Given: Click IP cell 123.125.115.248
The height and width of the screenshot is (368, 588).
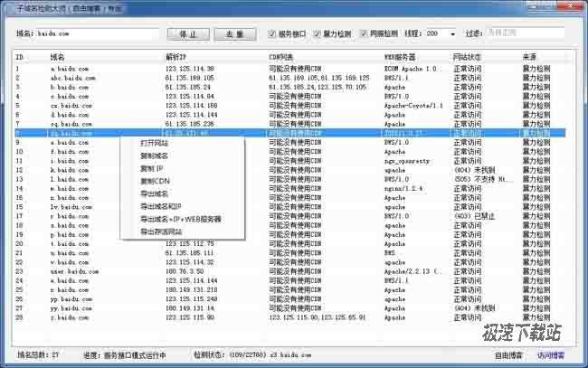Looking at the screenshot, I should click(191, 299).
